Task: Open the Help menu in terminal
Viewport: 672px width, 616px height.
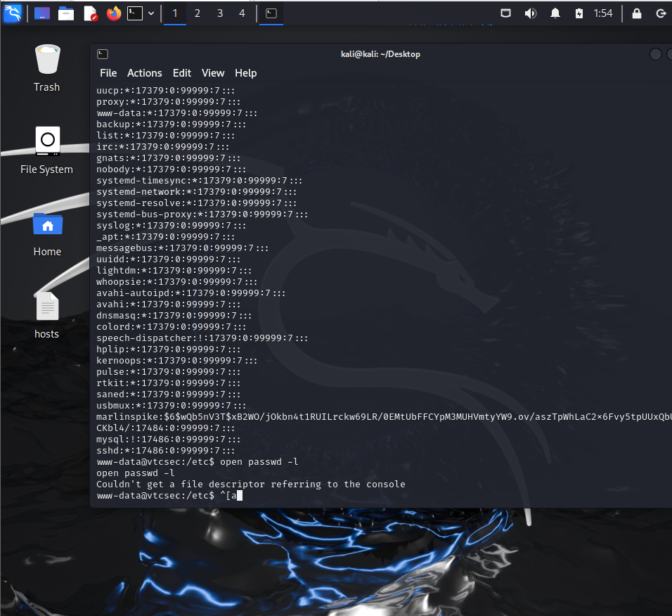Action: 245,73
